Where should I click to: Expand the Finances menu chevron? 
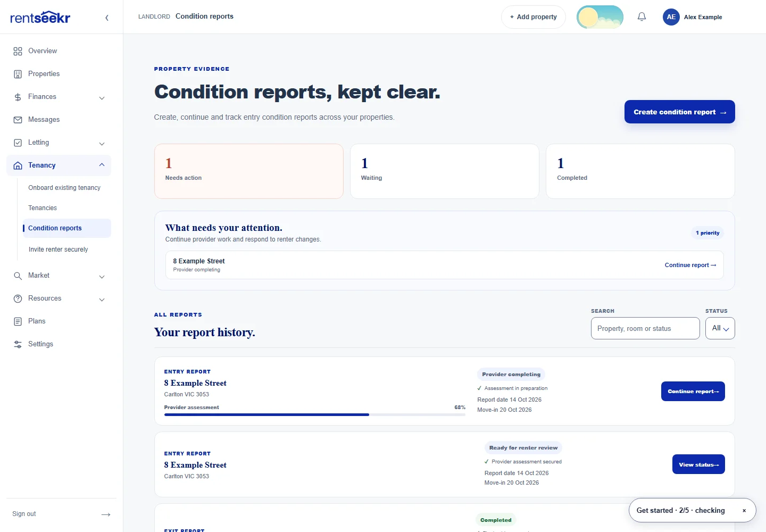click(102, 98)
